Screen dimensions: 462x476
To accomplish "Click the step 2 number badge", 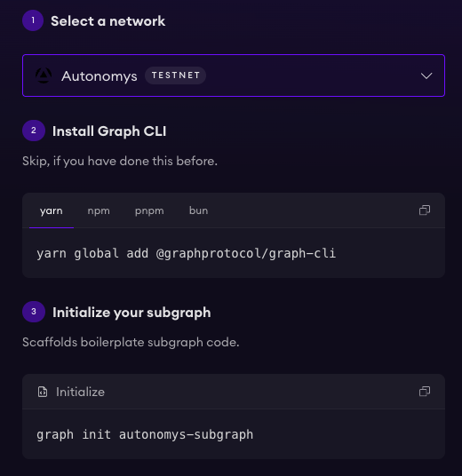I will click(x=34, y=131).
